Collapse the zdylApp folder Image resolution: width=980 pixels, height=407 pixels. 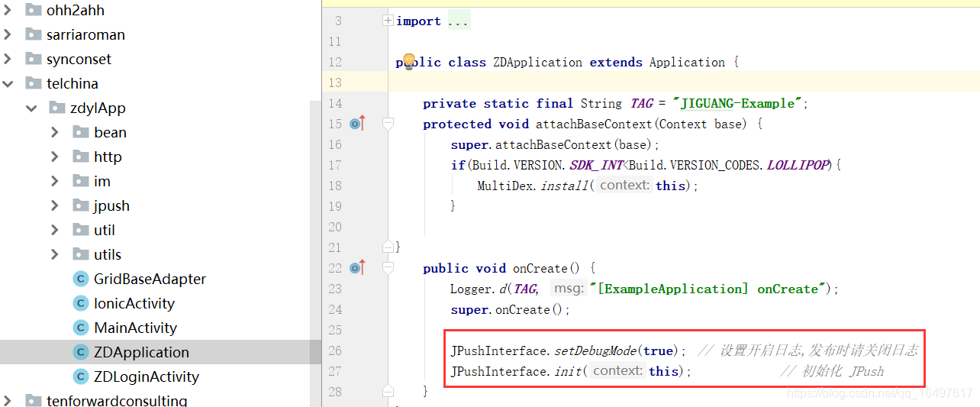click(31, 108)
